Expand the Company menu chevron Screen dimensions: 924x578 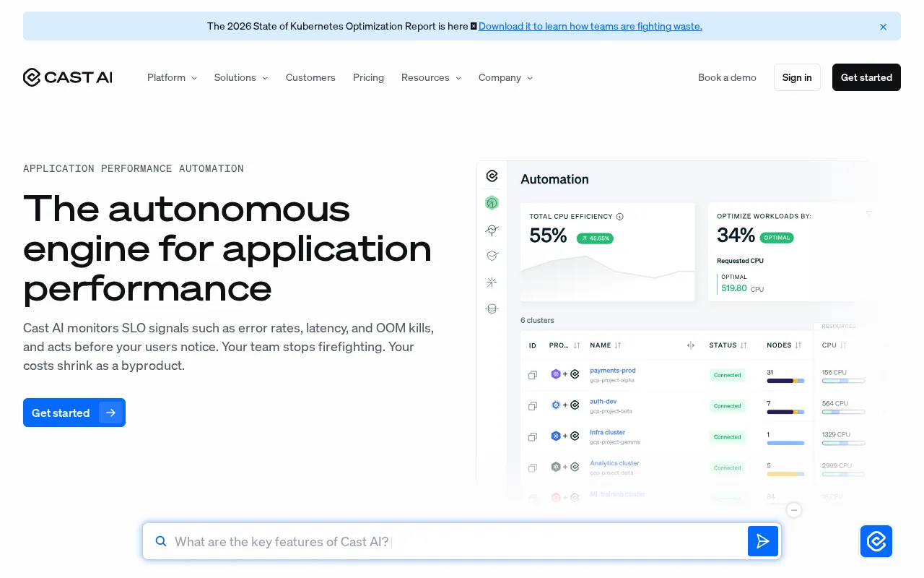tap(530, 78)
